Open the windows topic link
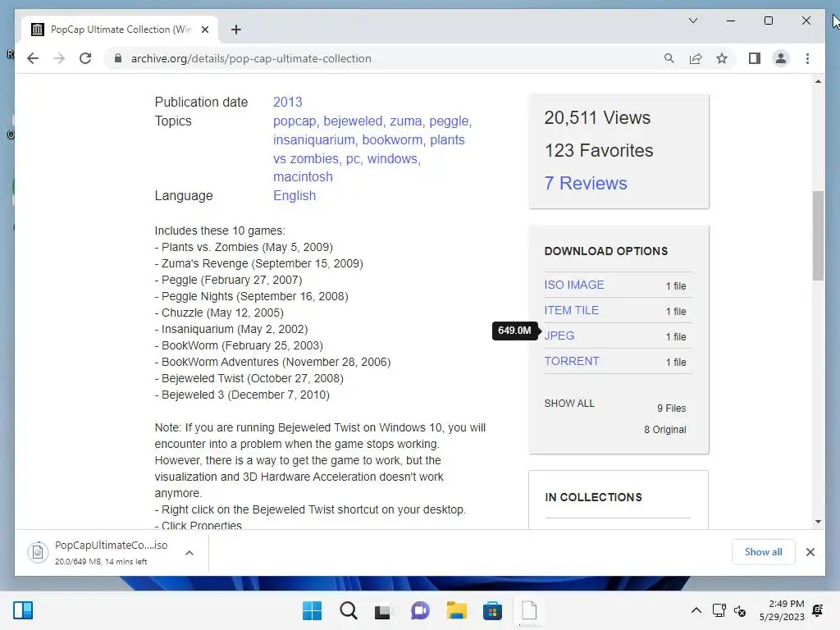The image size is (840, 630). (x=392, y=158)
